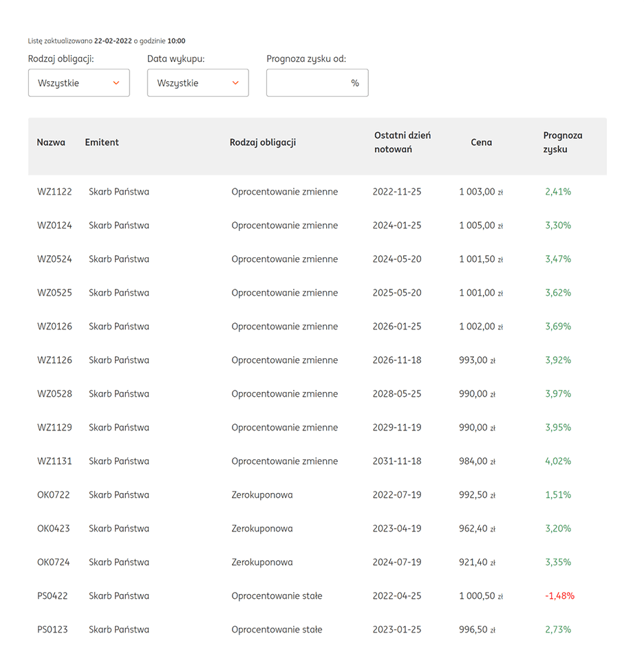The image size is (644, 647).
Task: Click bond name WZ1126
Action: pos(54,360)
